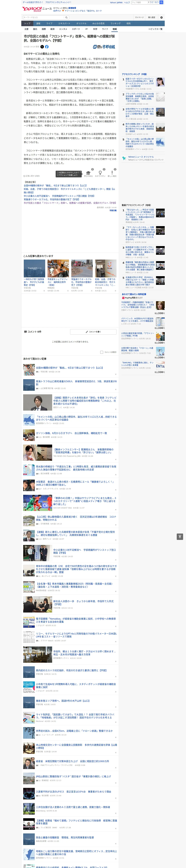
Task: Click ログイン link
Action: point(57,11)
